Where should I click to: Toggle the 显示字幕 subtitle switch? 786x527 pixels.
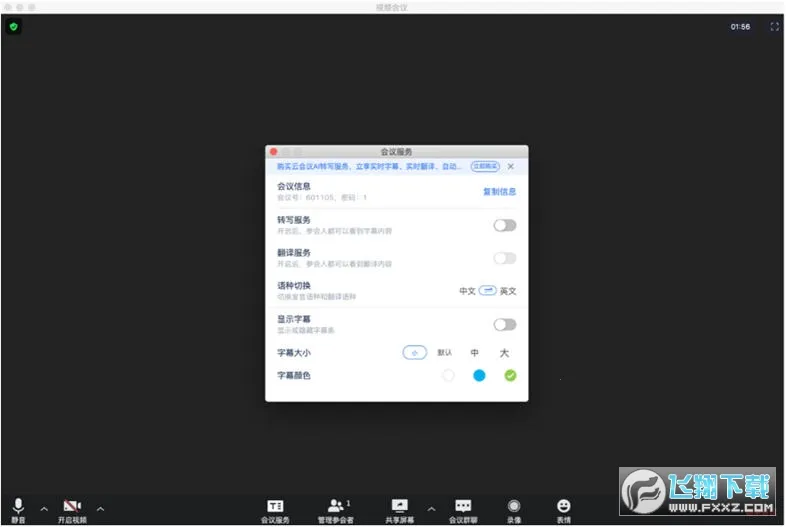[505, 324]
